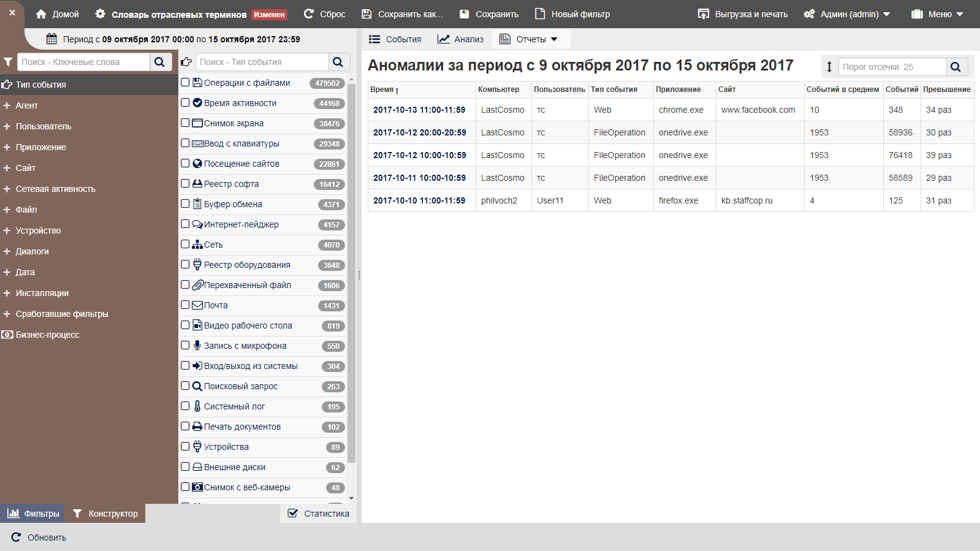Screen dimensions: 980x551
Task: Focus the Порог отсечки input field
Action: (892, 67)
